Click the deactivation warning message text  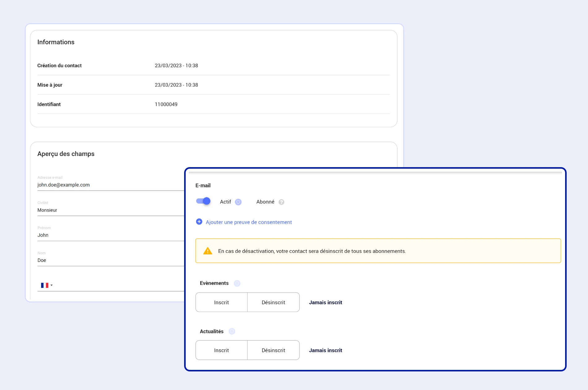312,251
